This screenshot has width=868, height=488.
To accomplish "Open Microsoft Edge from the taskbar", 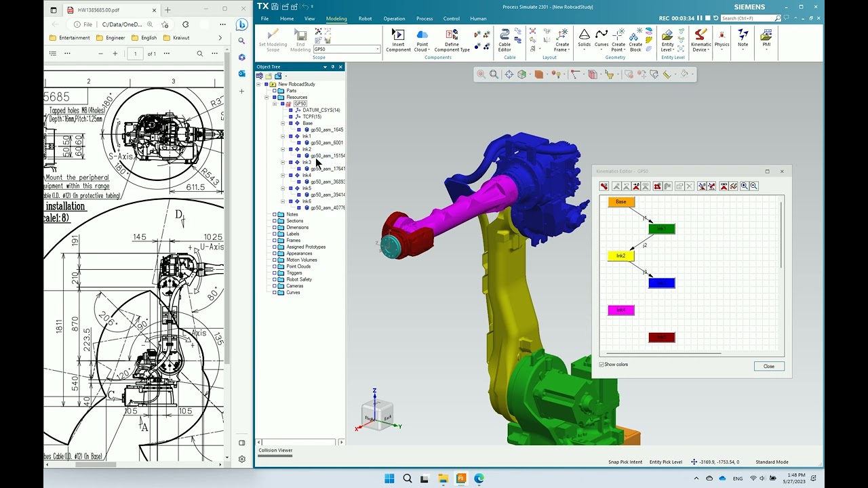I will [479, 479].
